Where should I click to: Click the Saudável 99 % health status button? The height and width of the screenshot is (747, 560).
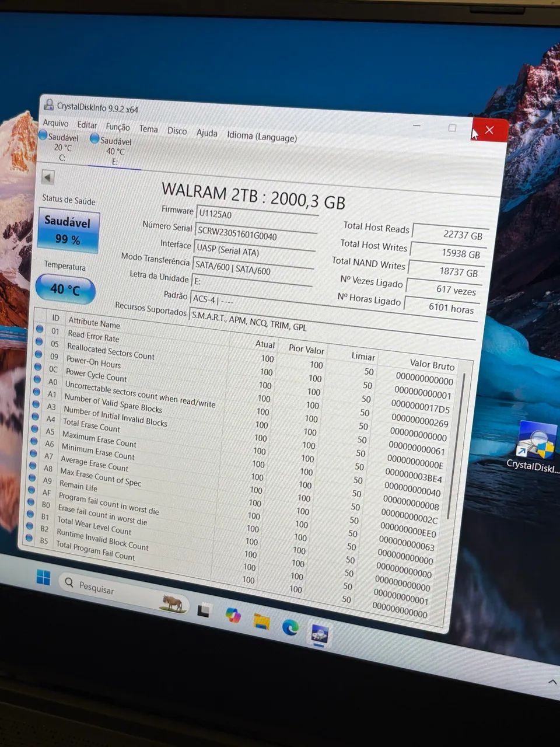coord(68,231)
